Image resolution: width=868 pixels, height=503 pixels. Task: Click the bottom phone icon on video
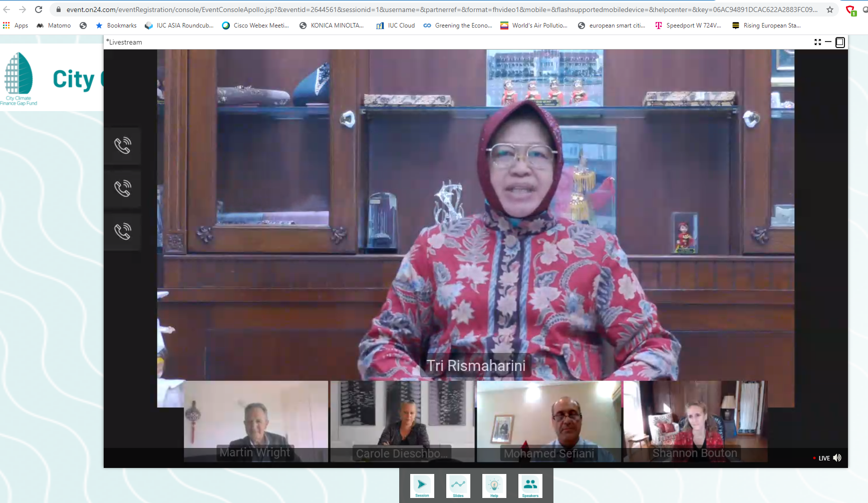tap(123, 232)
